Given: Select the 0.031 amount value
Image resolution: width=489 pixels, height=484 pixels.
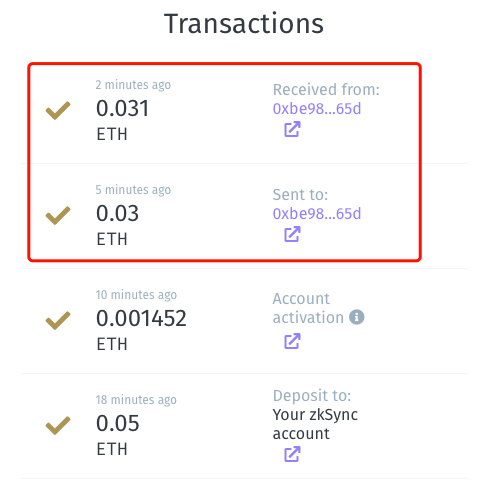Looking at the screenshot, I should pos(122,108).
